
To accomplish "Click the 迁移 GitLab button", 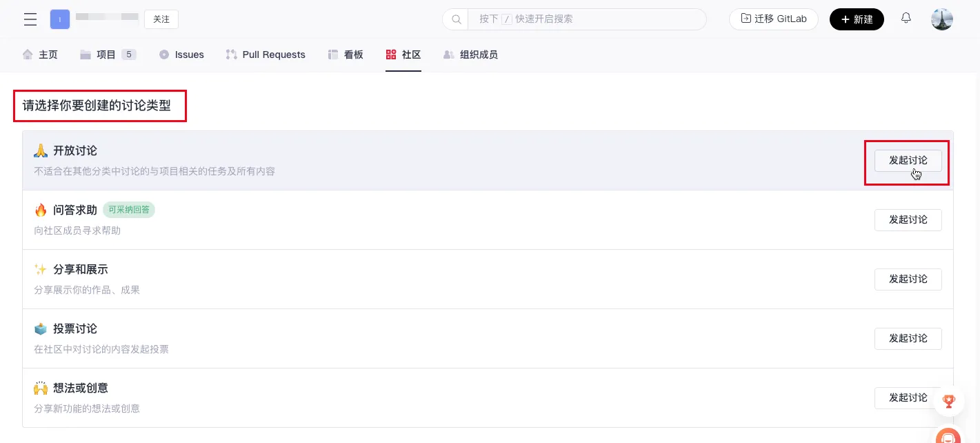I will pyautogui.click(x=773, y=19).
